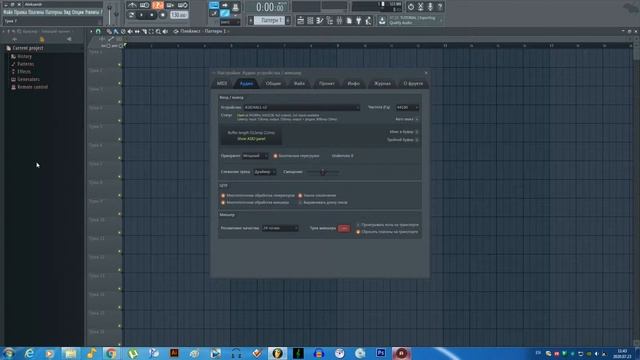Toggle the smart disable option under ЦПУ
640x360 pixels.
tap(300, 196)
